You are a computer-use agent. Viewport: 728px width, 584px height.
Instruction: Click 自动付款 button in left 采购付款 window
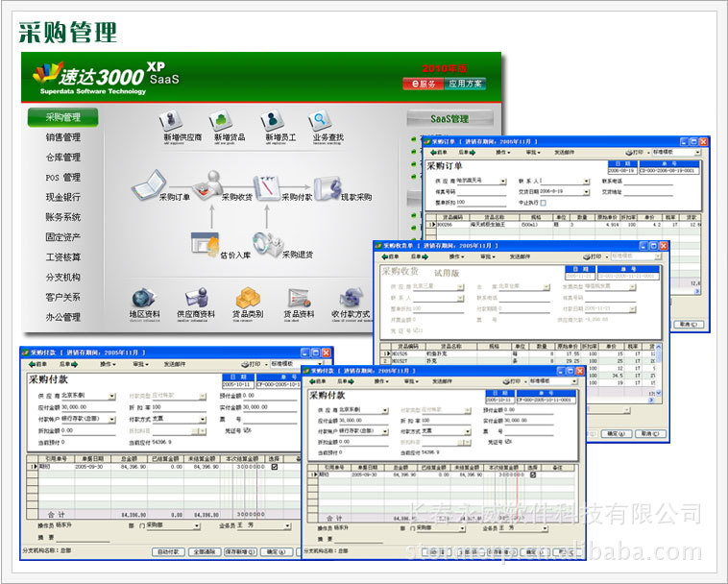[x=168, y=552]
